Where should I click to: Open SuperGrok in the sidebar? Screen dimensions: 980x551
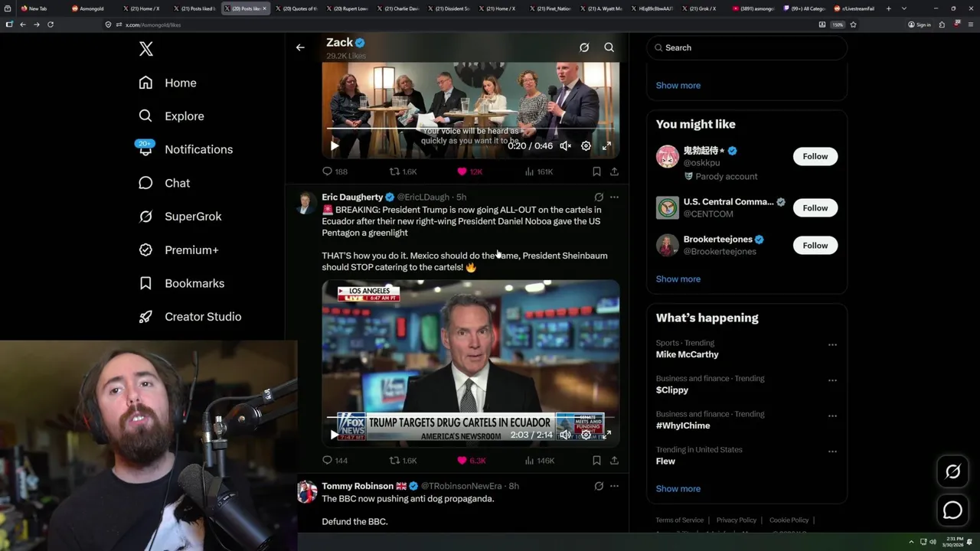[180, 217]
